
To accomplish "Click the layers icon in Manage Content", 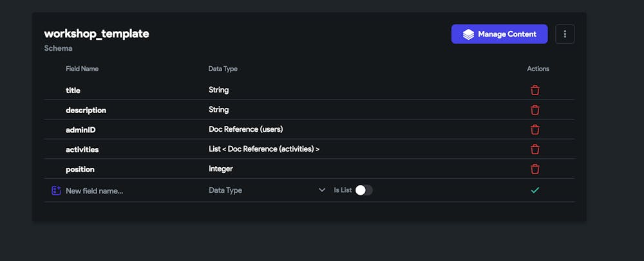I will coord(468,35).
